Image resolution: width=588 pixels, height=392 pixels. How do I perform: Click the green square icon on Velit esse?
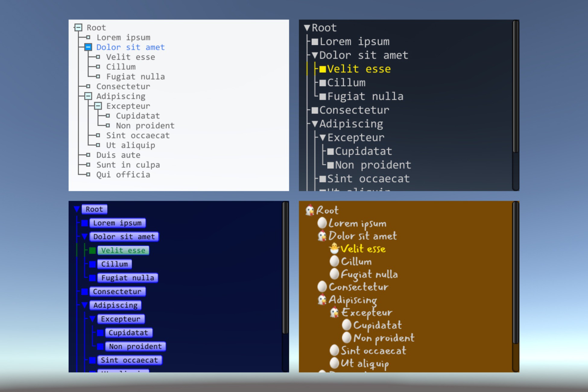(x=93, y=250)
